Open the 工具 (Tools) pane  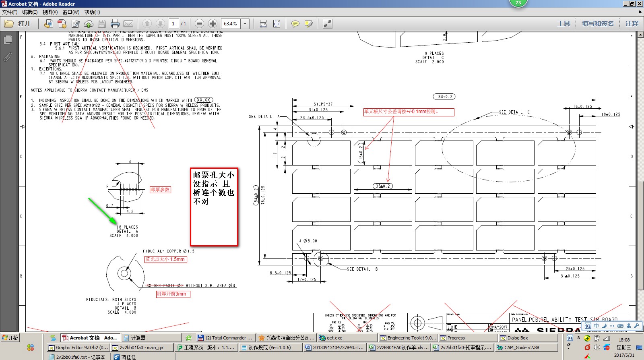[x=563, y=24]
